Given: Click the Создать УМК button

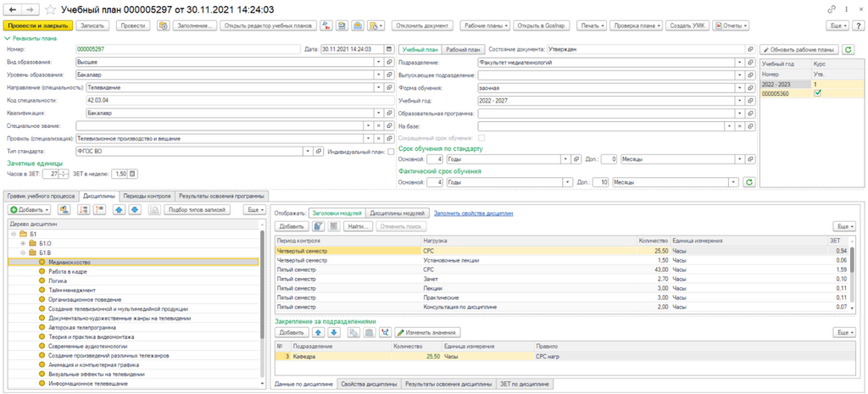Looking at the screenshot, I should coord(687,25).
